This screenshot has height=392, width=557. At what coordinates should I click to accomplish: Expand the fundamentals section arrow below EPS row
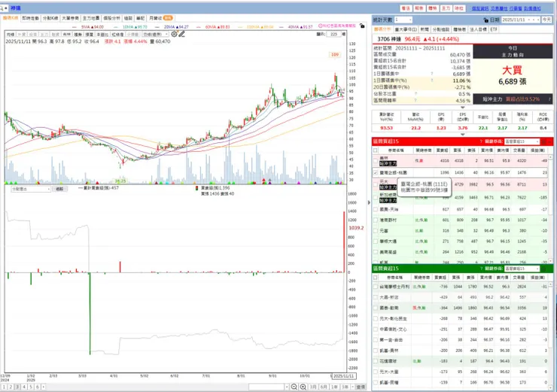[462, 135]
